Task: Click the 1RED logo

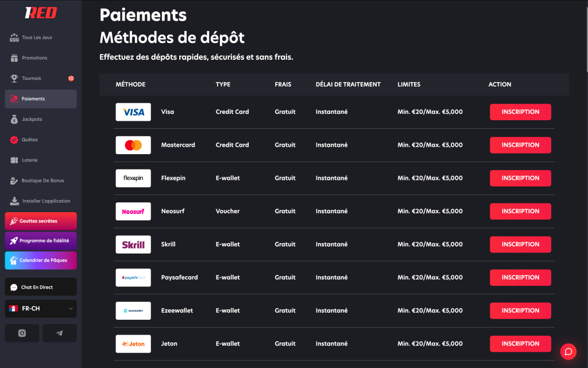Action: click(41, 13)
